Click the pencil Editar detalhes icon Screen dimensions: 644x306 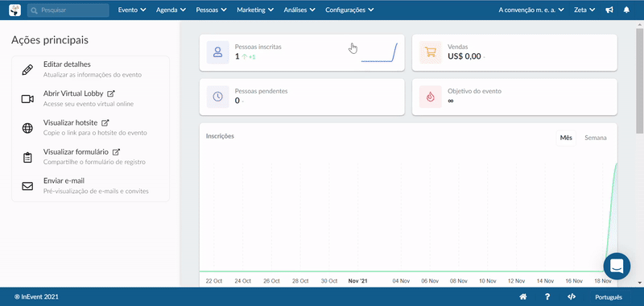click(27, 70)
